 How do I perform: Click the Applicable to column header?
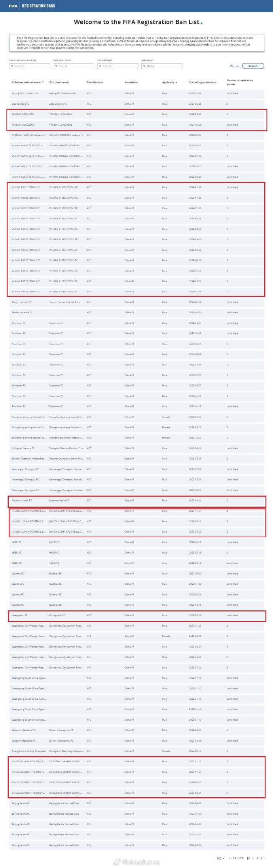[169, 82]
